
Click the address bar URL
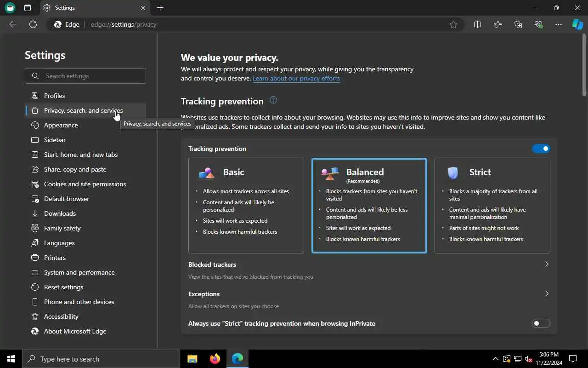[x=124, y=24]
